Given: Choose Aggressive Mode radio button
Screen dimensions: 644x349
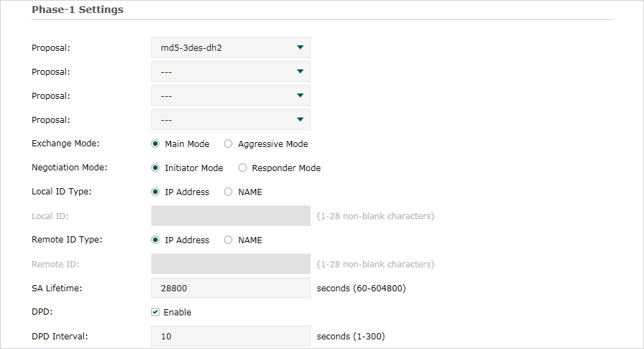Looking at the screenshot, I should [x=228, y=144].
